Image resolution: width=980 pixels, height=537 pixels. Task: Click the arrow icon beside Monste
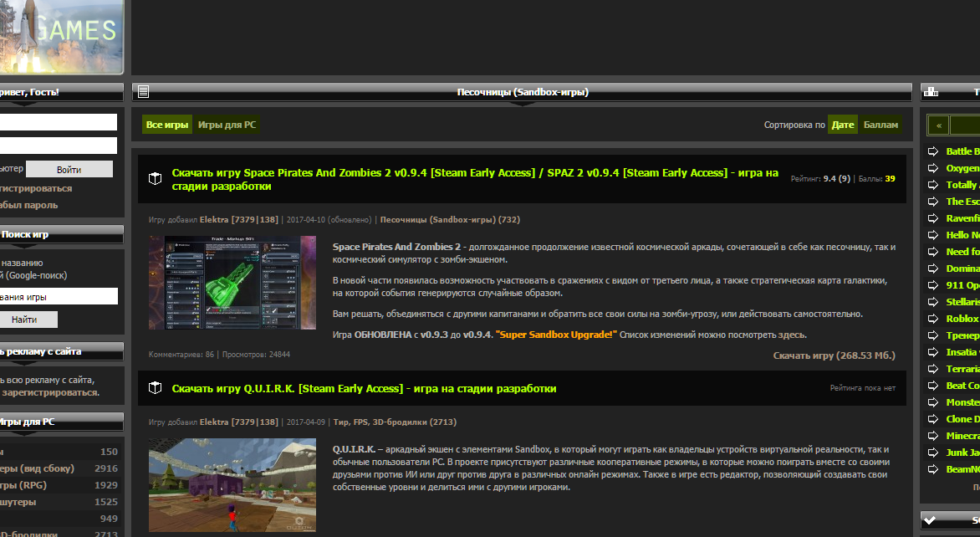pos(933,402)
